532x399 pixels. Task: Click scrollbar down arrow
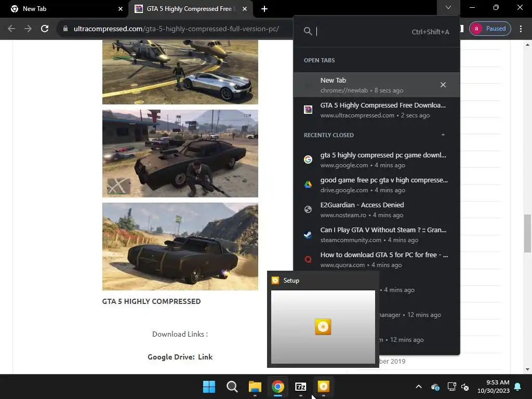point(527,369)
